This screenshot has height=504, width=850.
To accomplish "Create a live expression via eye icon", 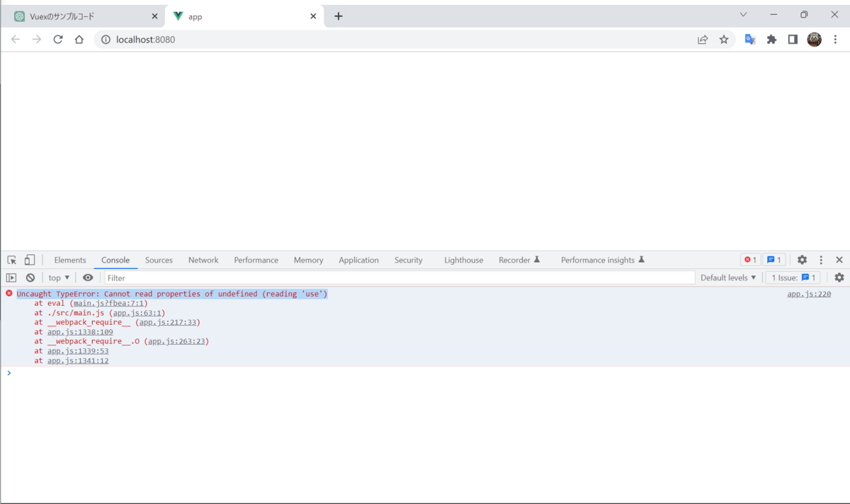I will pos(87,277).
